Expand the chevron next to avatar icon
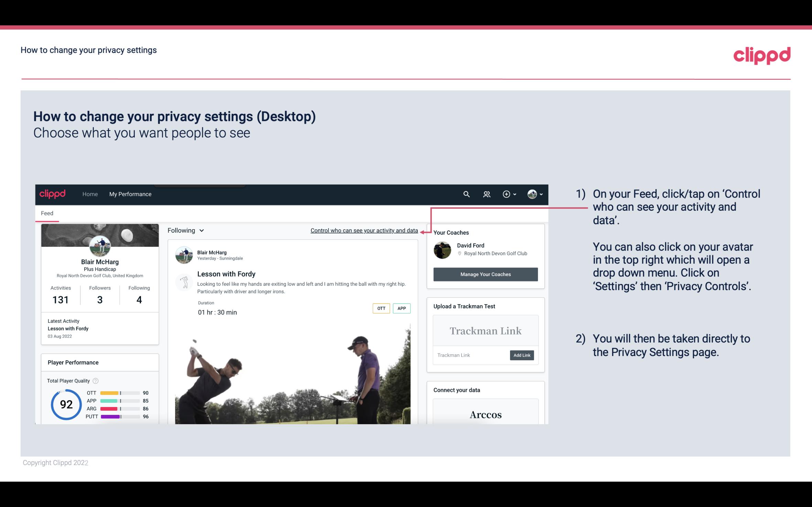This screenshot has width=812, height=507. click(539, 195)
